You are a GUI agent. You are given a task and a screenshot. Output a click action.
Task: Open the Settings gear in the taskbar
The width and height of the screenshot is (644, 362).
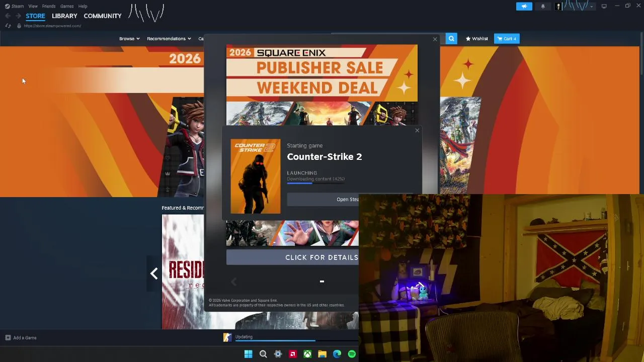pyautogui.click(x=278, y=354)
